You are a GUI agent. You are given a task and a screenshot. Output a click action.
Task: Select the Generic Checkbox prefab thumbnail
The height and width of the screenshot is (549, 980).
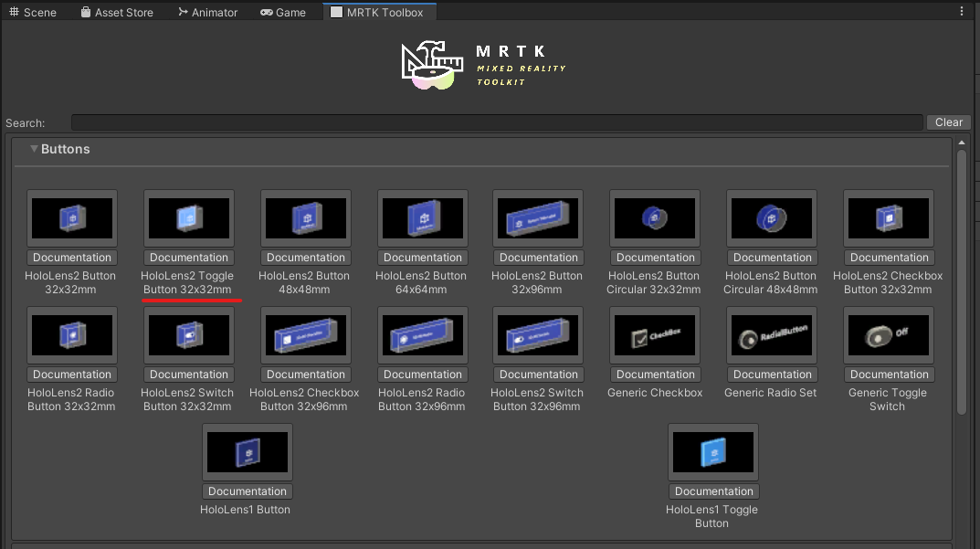pos(654,335)
